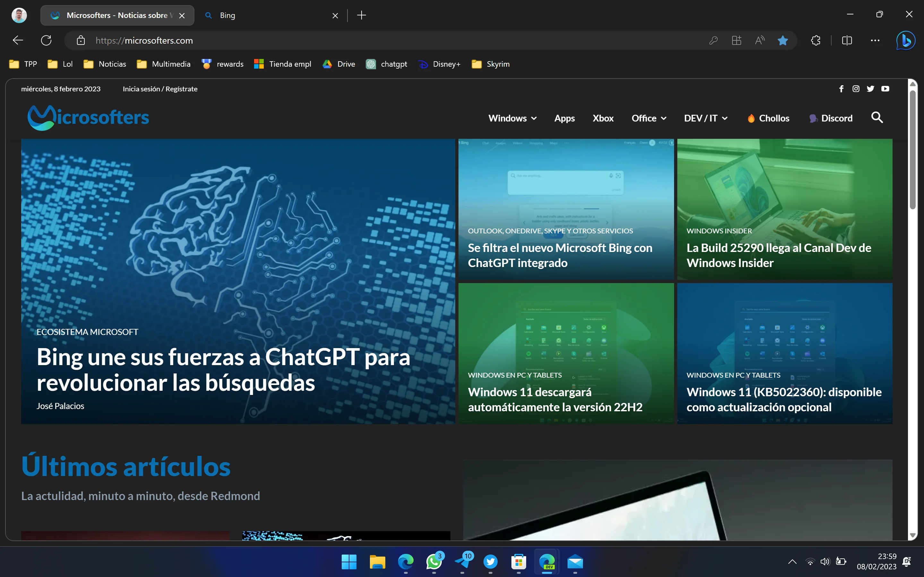Click the password key icon in address bar

click(714, 40)
